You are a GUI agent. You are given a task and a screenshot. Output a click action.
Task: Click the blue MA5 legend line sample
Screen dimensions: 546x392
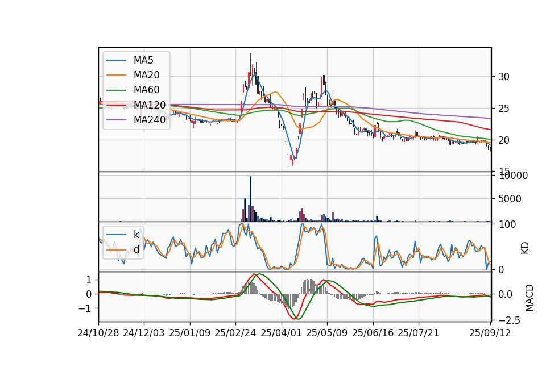coord(116,60)
